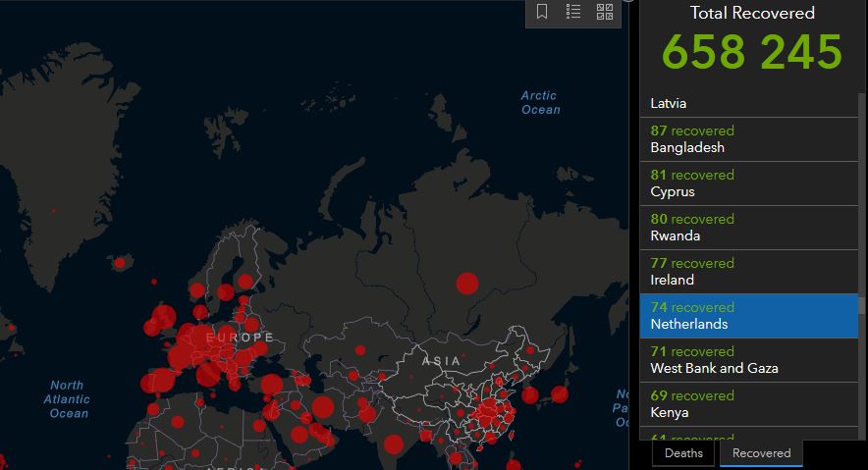Select the Rwanda row with 80 recovered
Screen dimensions: 868x470
[x=749, y=228]
